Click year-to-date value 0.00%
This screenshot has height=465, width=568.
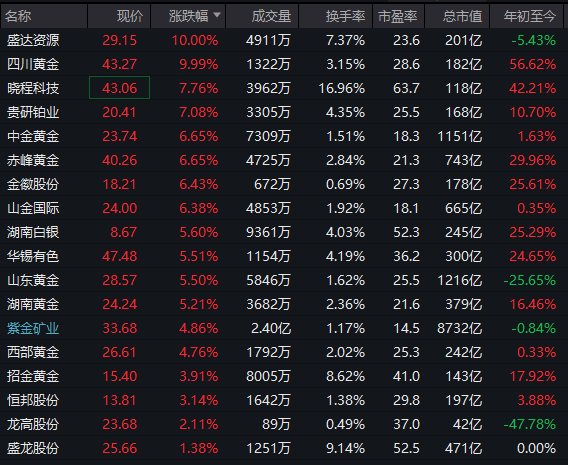point(536,448)
